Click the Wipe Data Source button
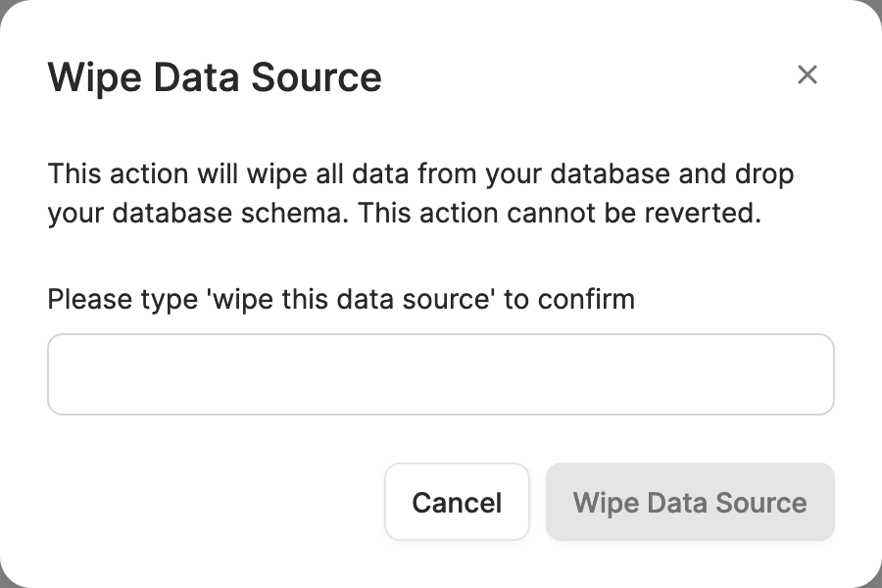Image resolution: width=882 pixels, height=588 pixels. (x=690, y=502)
